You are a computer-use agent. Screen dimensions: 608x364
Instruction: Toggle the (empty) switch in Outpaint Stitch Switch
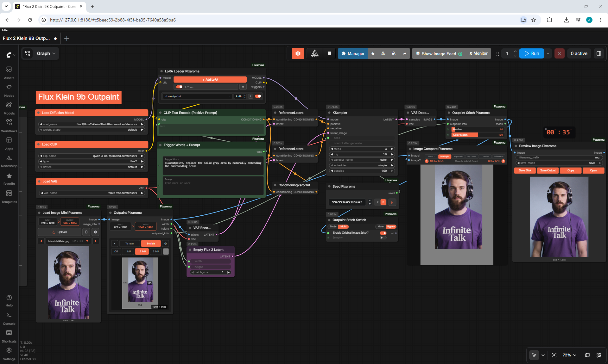(383, 238)
